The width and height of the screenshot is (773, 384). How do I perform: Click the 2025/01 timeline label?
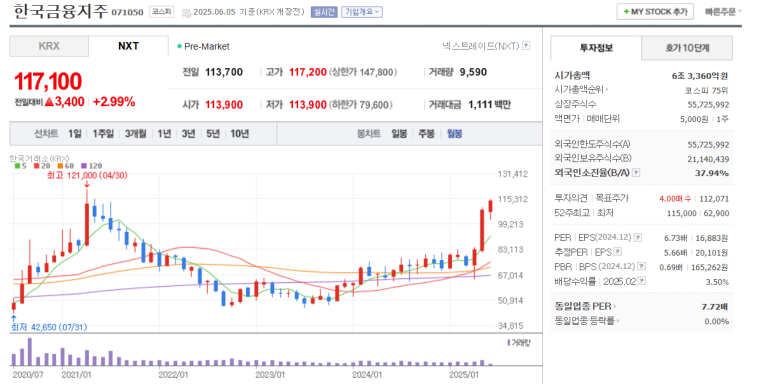464,375
